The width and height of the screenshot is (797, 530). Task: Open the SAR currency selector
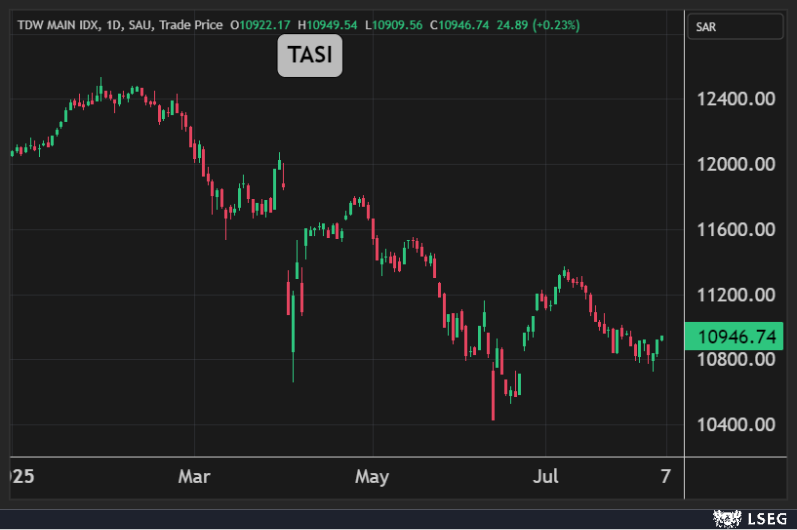tap(738, 27)
